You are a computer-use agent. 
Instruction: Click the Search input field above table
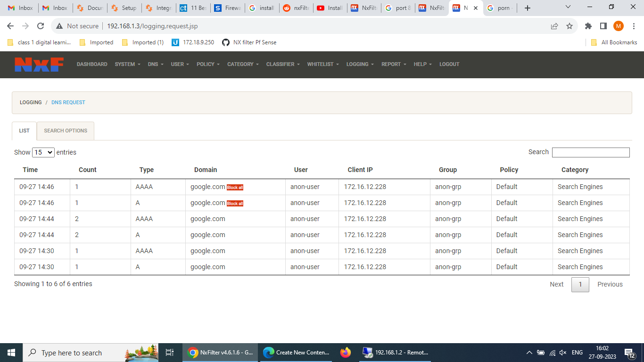tap(590, 152)
